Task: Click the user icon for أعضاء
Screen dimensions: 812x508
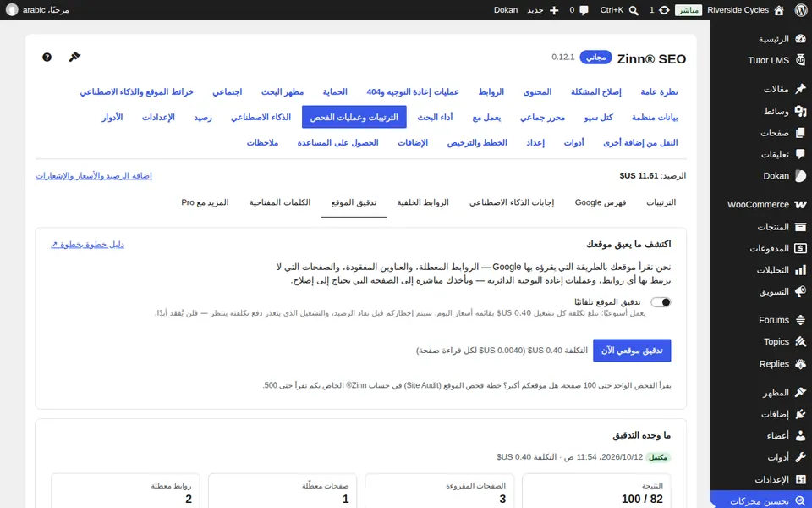Action: click(x=801, y=435)
